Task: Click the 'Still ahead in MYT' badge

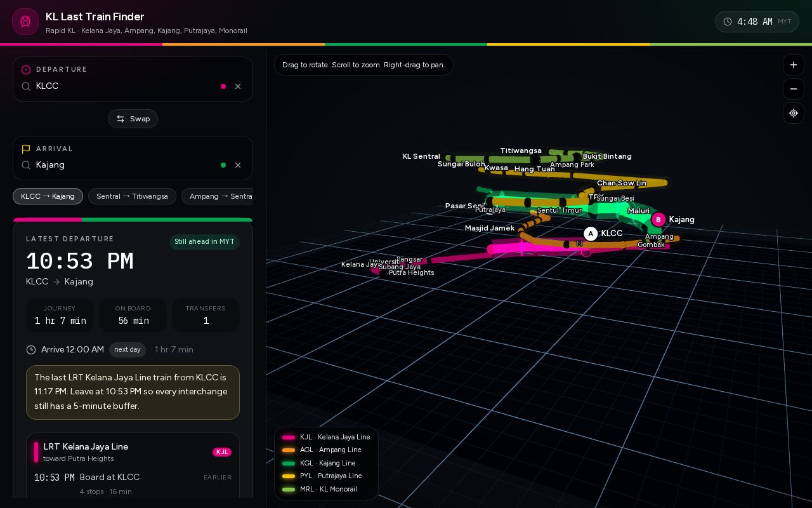Action: coord(204,242)
